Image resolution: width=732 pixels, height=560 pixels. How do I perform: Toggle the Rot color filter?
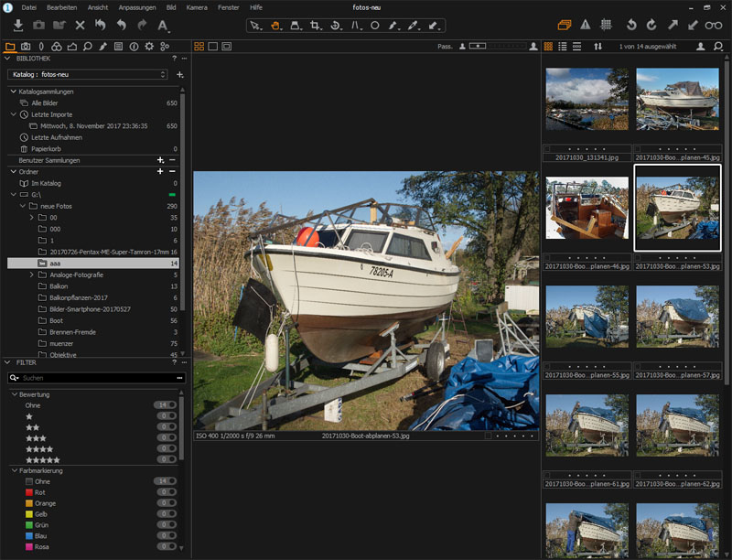pyautogui.click(x=167, y=492)
